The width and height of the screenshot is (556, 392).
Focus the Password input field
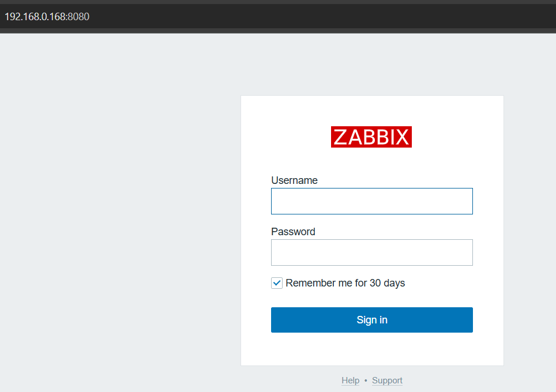[371, 252]
